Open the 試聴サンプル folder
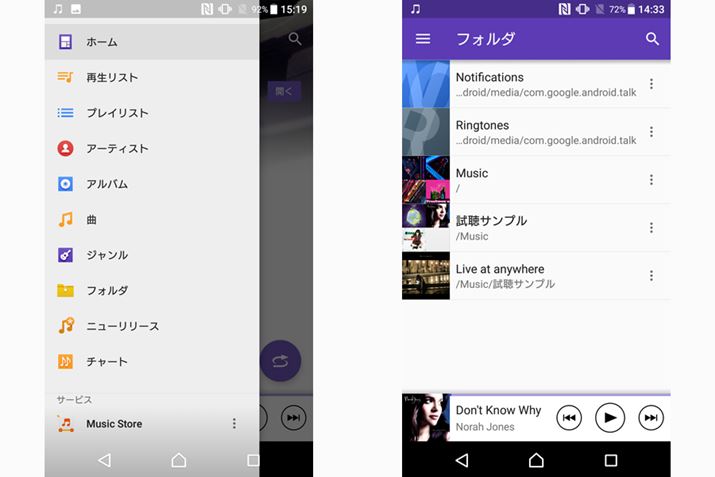The width and height of the screenshot is (715, 477). click(536, 228)
